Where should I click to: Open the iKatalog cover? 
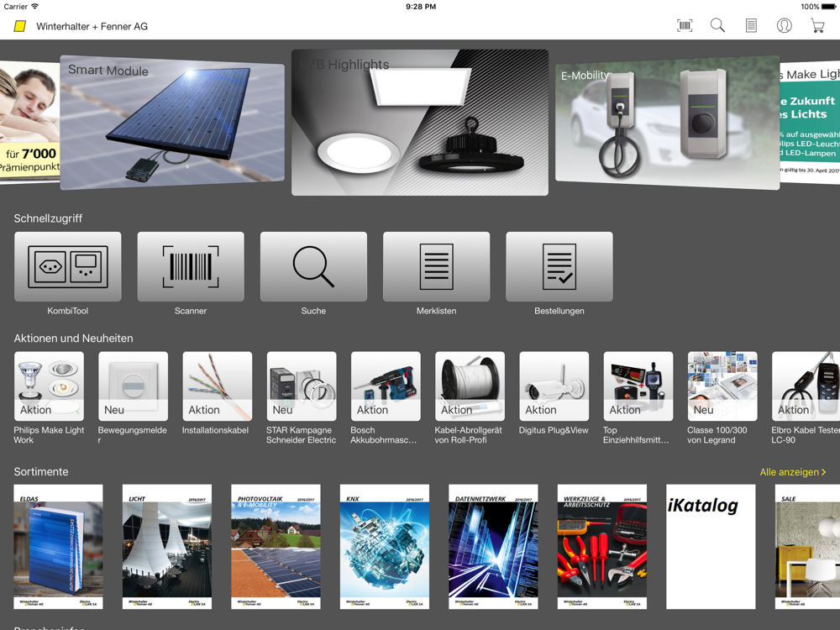[711, 547]
